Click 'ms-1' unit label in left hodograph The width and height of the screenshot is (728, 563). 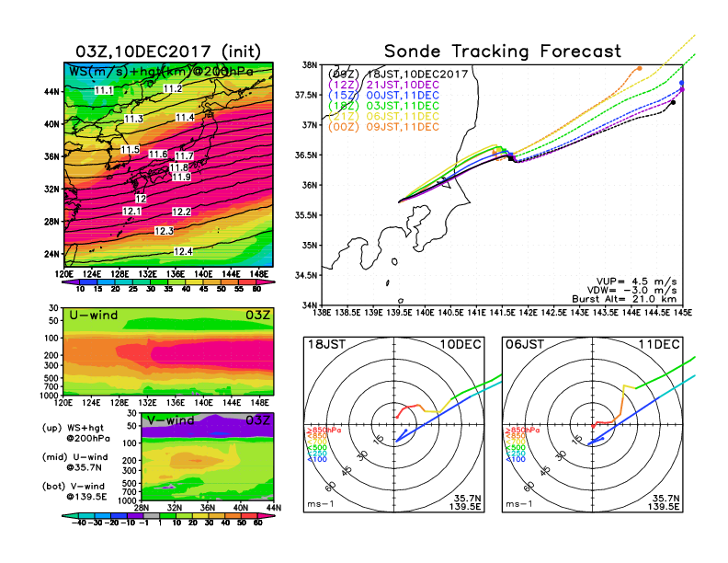coord(321,504)
